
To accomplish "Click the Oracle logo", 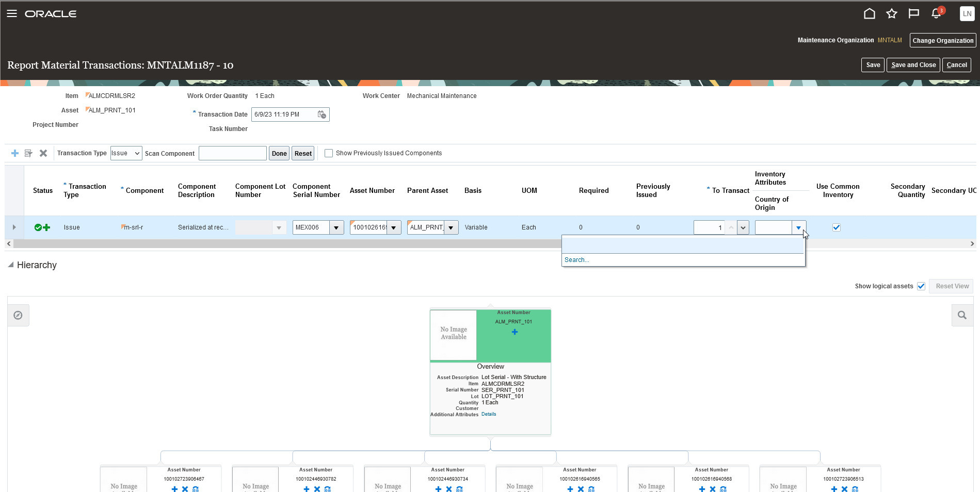I will click(x=51, y=14).
